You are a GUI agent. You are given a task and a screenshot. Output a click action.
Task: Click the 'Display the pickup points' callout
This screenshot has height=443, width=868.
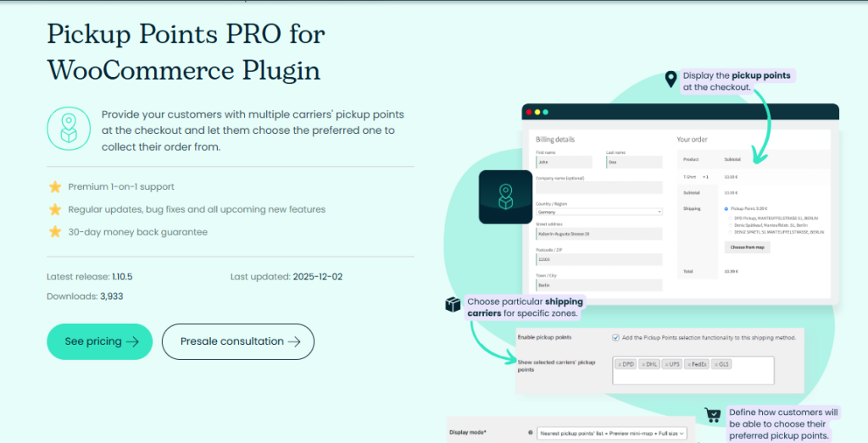pyautogui.click(x=738, y=80)
